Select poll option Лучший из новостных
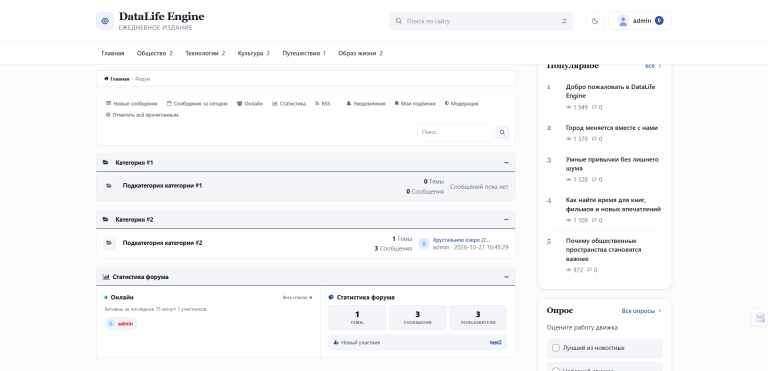 (x=604, y=348)
